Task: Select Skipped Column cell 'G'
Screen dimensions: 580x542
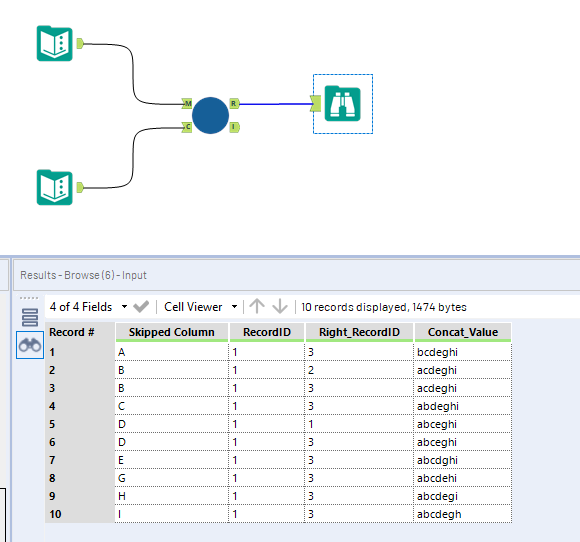Action: [172, 478]
